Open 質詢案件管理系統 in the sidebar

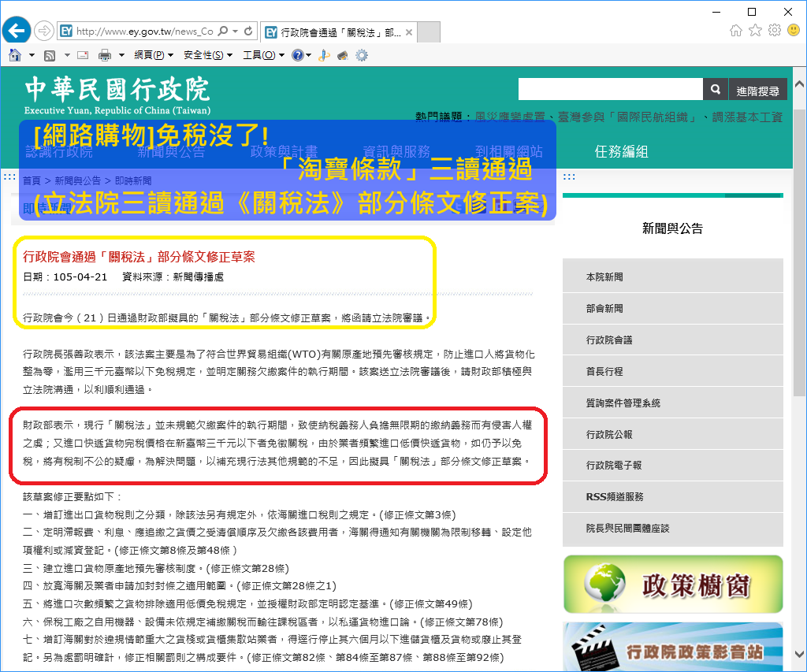click(673, 403)
